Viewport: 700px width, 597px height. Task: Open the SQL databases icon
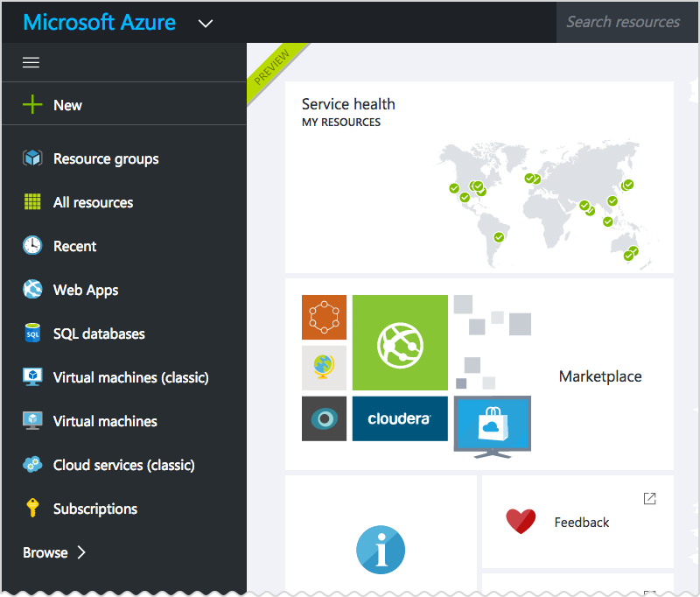(x=32, y=334)
